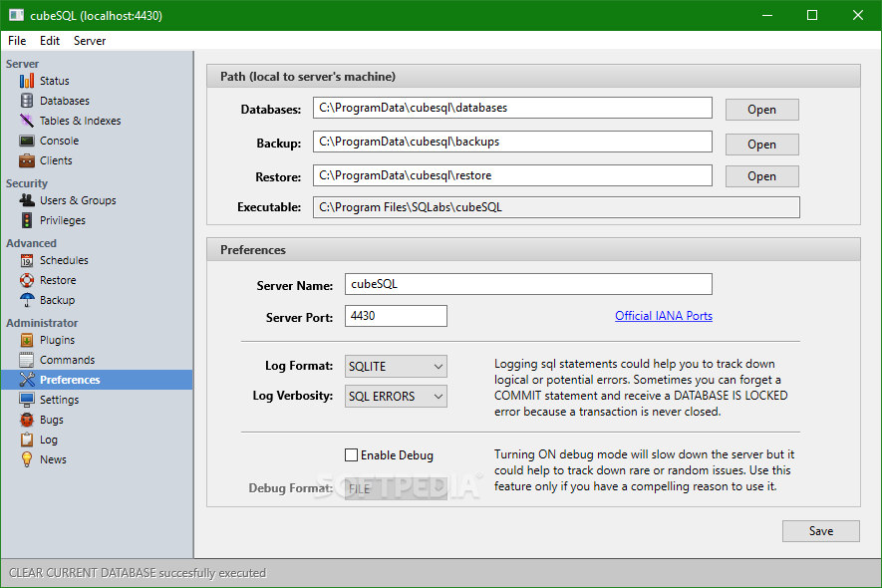This screenshot has height=588, width=882.
Task: Open the Edit menu
Action: [50, 41]
